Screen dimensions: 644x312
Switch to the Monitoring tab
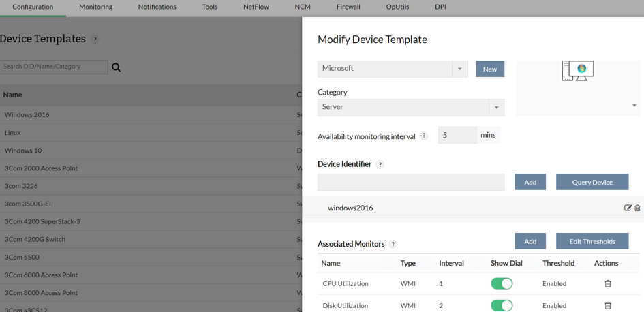95,7
